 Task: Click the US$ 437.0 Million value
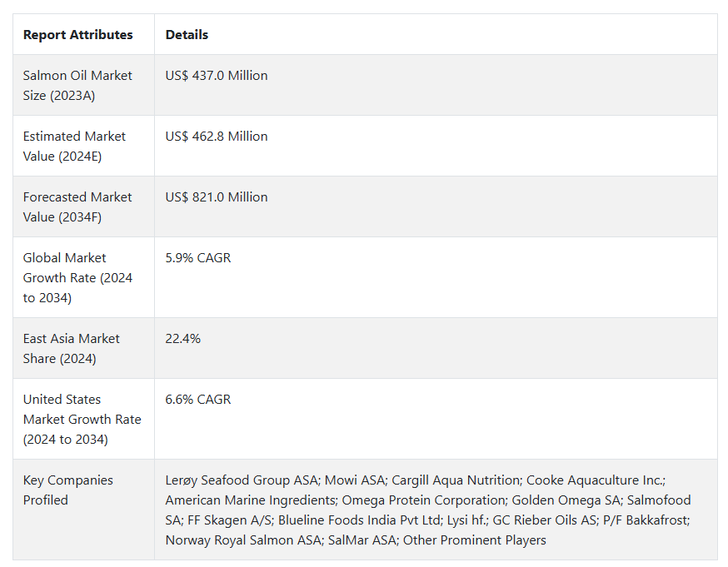[x=217, y=76]
